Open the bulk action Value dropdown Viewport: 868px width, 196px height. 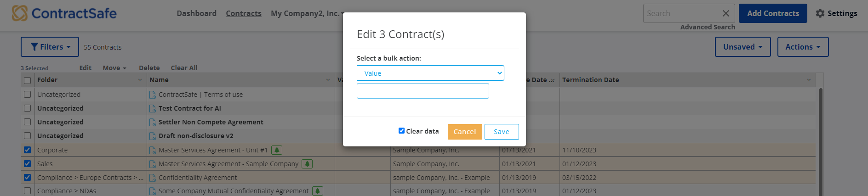point(430,73)
